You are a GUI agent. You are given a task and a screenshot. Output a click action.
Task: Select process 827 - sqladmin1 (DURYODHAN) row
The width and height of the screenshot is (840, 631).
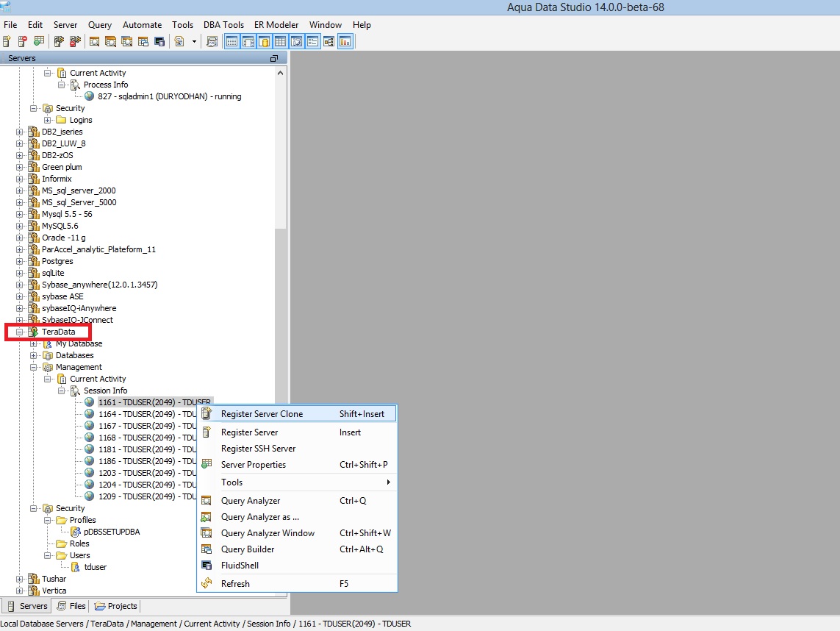point(169,96)
